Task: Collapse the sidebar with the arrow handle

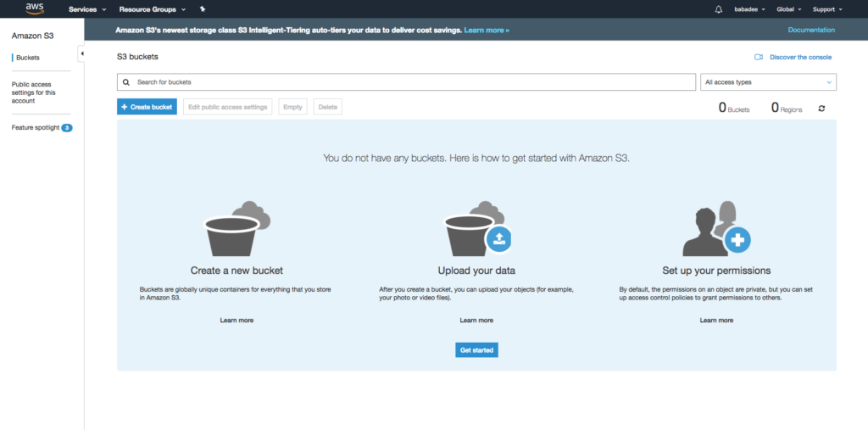Action: (82, 53)
